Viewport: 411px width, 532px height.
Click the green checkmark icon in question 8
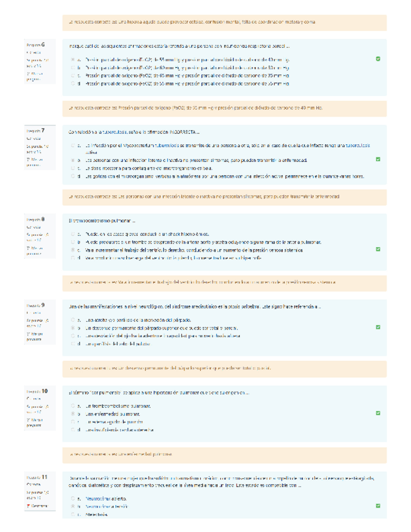pos(378,249)
